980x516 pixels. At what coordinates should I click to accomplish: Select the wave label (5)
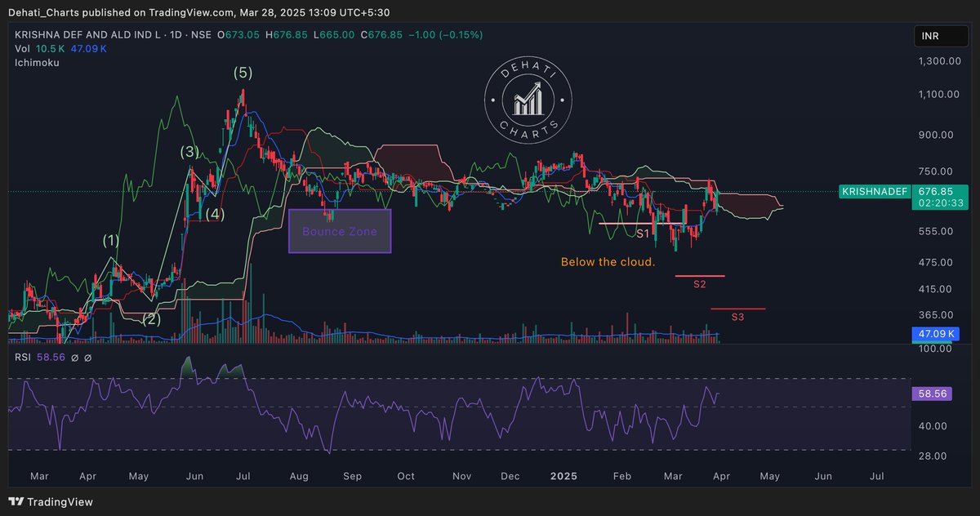(x=243, y=73)
